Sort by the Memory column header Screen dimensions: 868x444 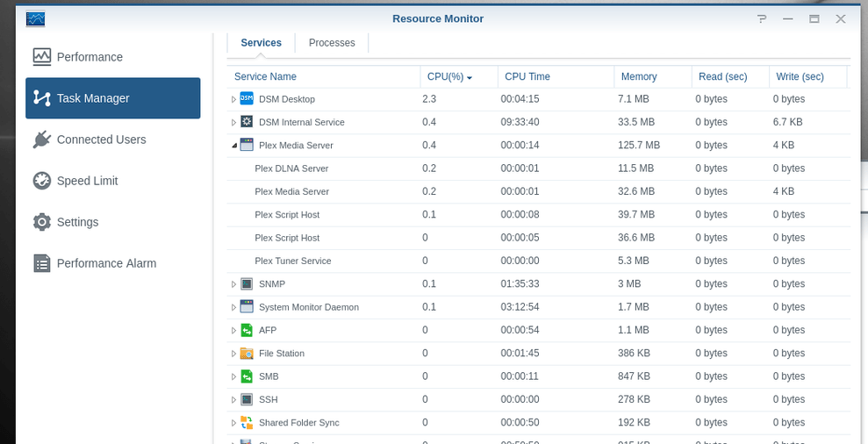point(653,76)
